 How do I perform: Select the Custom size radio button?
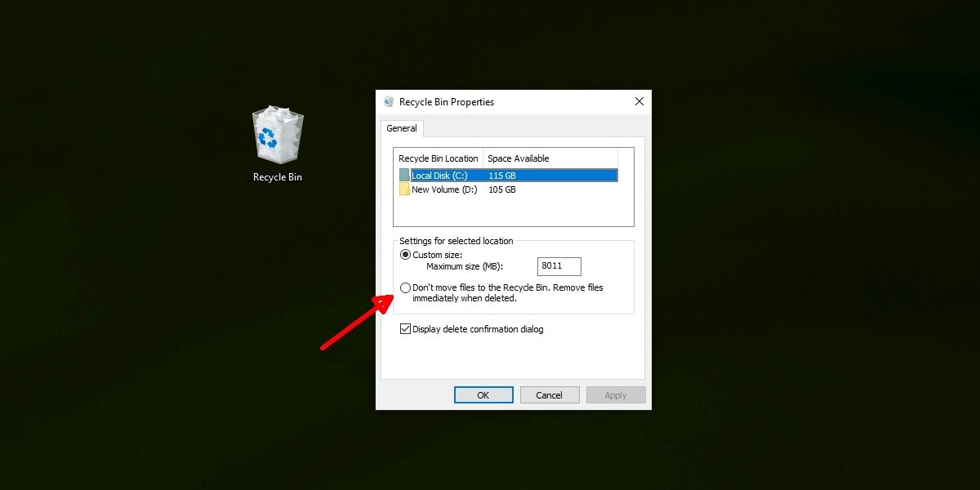(405, 254)
